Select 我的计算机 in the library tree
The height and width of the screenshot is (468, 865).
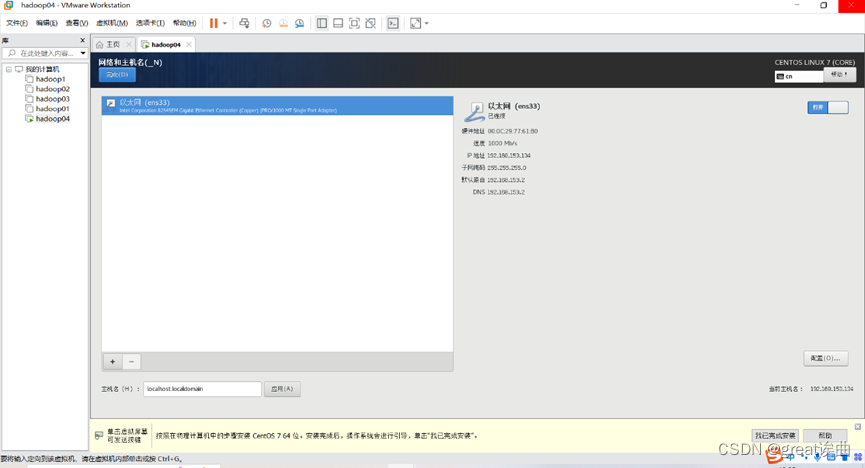(42, 70)
